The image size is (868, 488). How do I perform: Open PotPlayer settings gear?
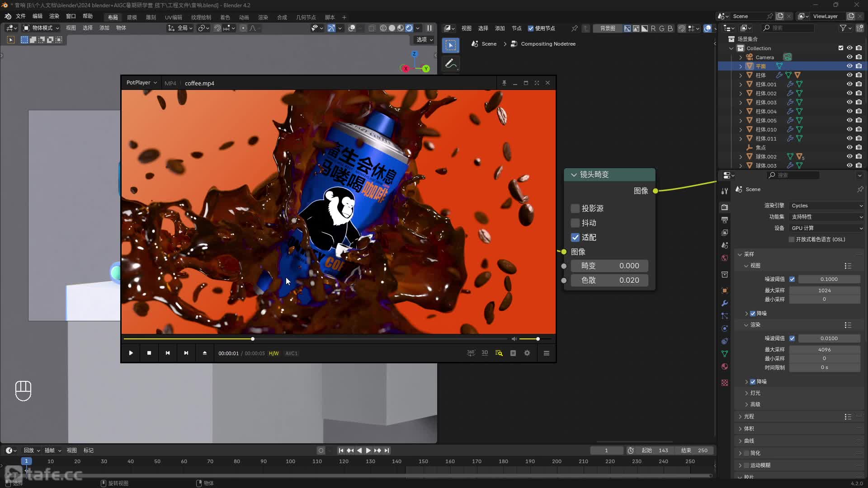pos(527,353)
